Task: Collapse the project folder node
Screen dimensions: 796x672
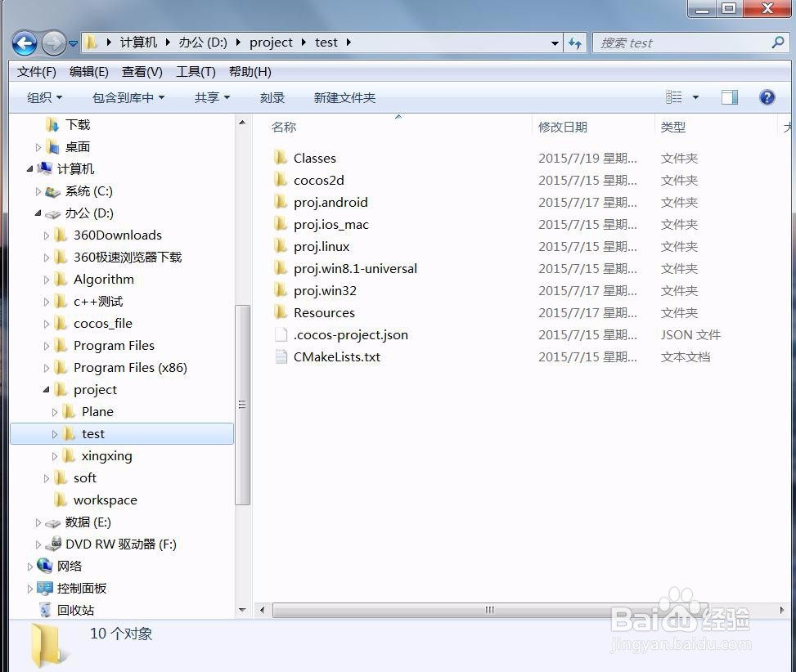Action: pos(47,389)
